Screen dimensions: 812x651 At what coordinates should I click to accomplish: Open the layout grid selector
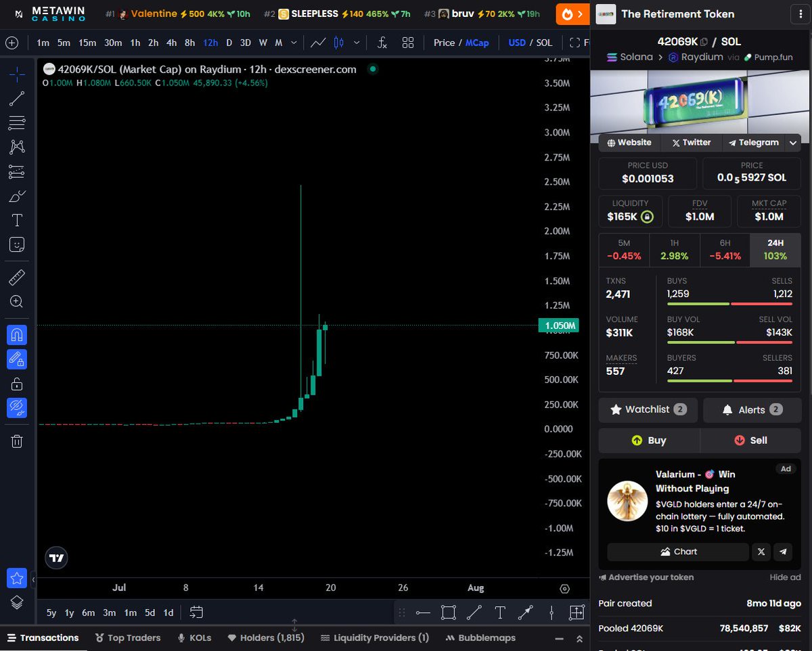408,43
